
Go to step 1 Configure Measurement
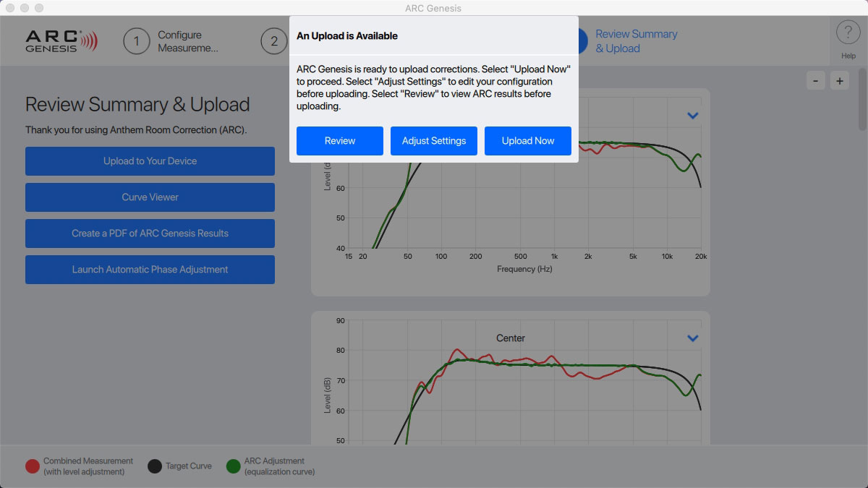(x=171, y=41)
